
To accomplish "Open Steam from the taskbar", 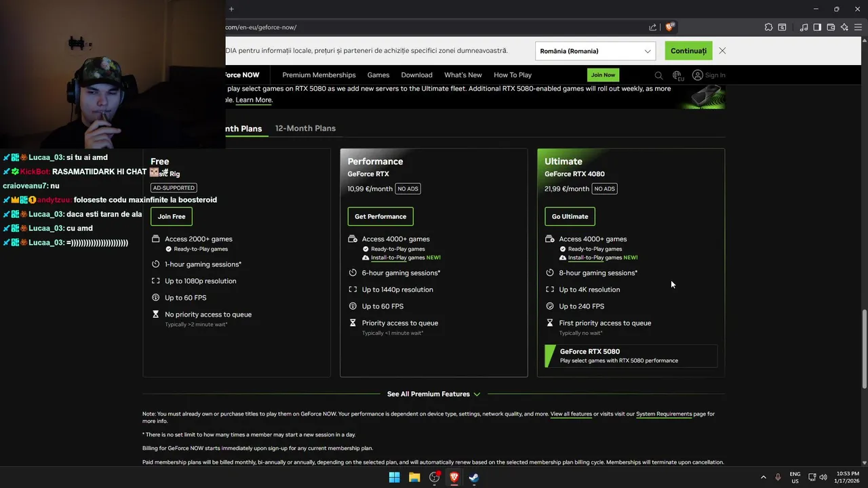I will point(474,477).
